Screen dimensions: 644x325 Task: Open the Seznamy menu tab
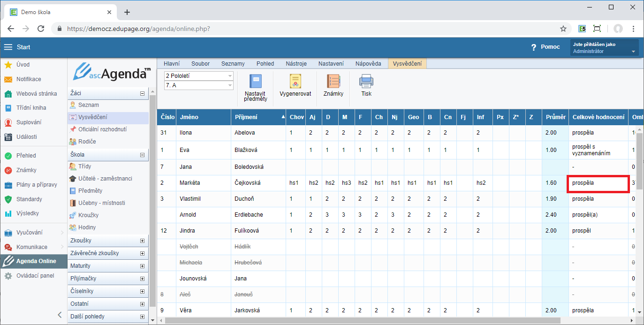[233, 64]
